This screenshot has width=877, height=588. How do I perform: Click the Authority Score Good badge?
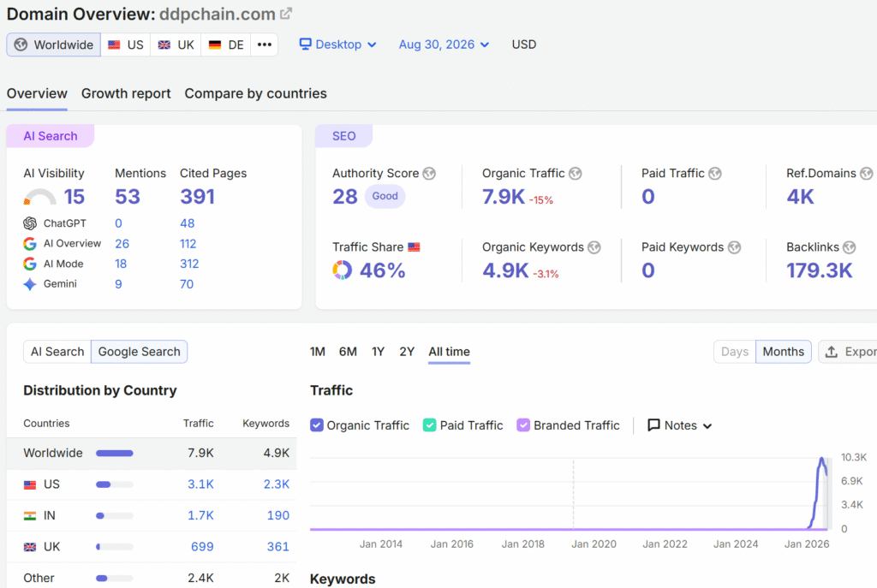385,196
